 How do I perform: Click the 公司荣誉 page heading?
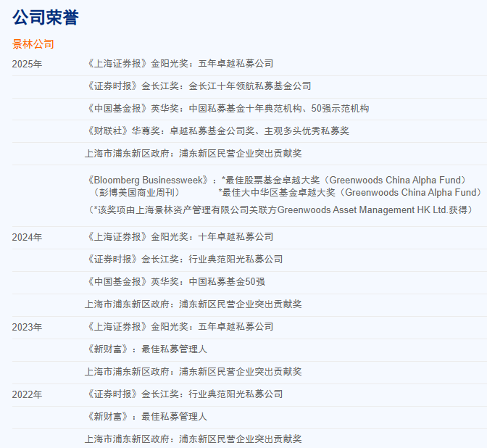point(46,17)
